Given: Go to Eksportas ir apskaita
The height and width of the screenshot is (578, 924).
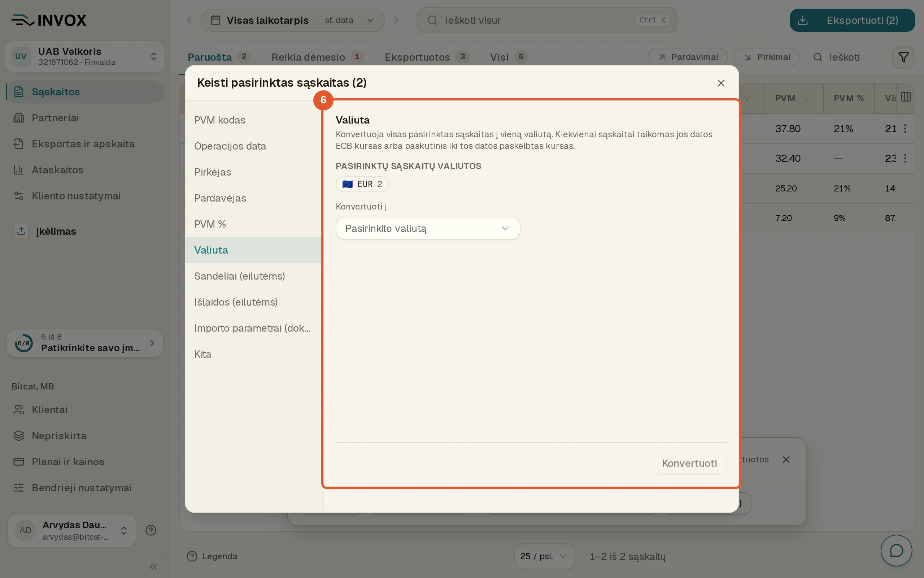Looking at the screenshot, I should (85, 144).
